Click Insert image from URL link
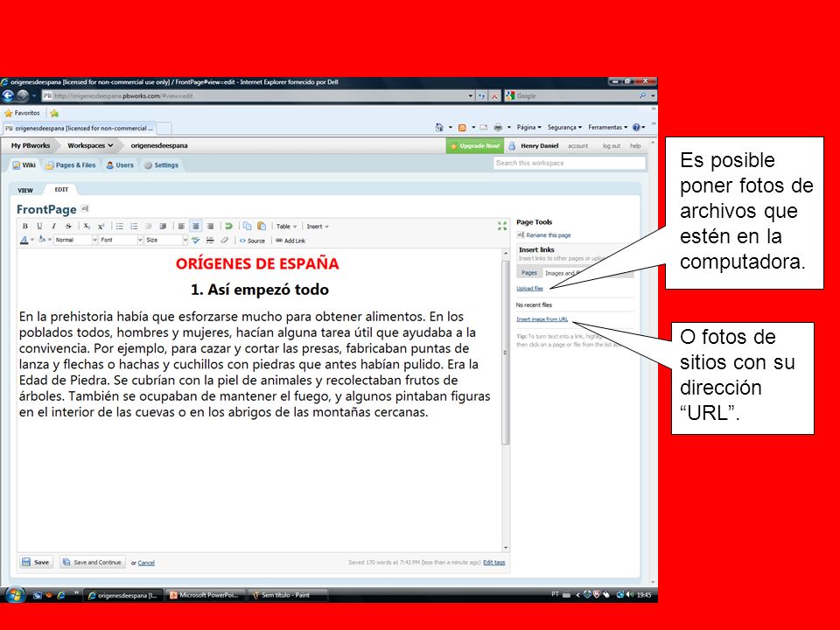This screenshot has height=630, width=840. [x=542, y=319]
